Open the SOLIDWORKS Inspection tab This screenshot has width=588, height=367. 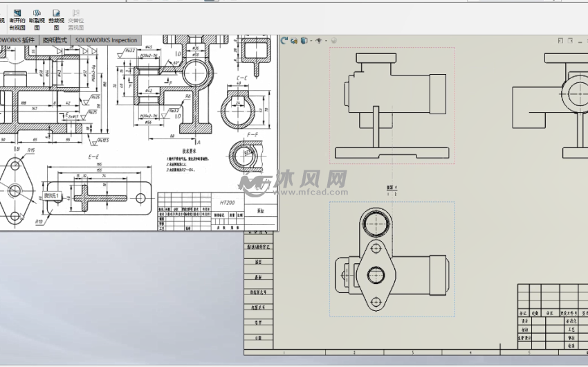106,40
